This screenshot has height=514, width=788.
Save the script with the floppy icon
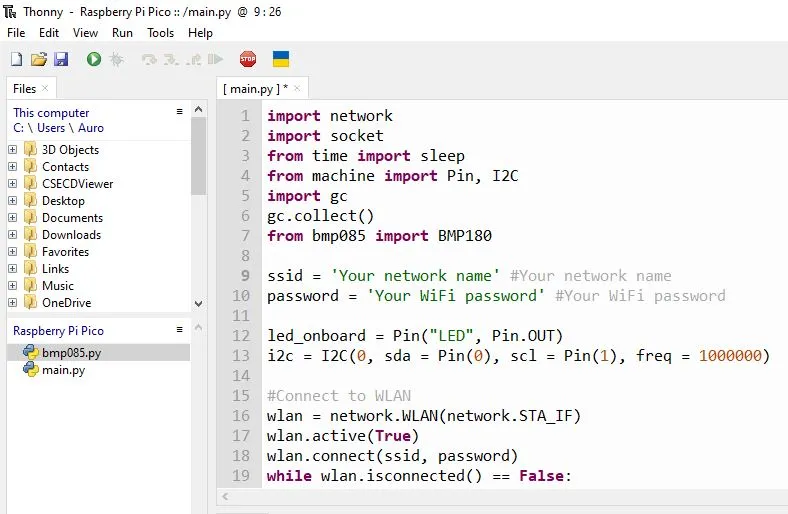coord(61,59)
